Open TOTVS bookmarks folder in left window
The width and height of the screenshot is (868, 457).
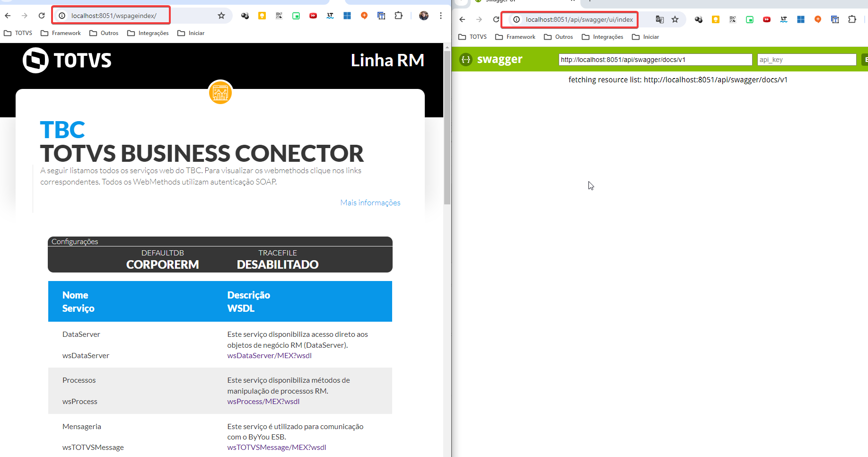tap(18, 33)
